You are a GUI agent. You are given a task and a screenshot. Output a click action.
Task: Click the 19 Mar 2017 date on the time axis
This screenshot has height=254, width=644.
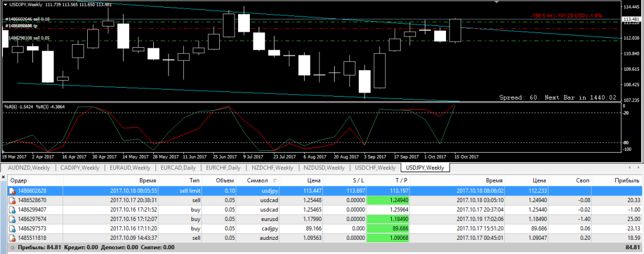(x=15, y=157)
